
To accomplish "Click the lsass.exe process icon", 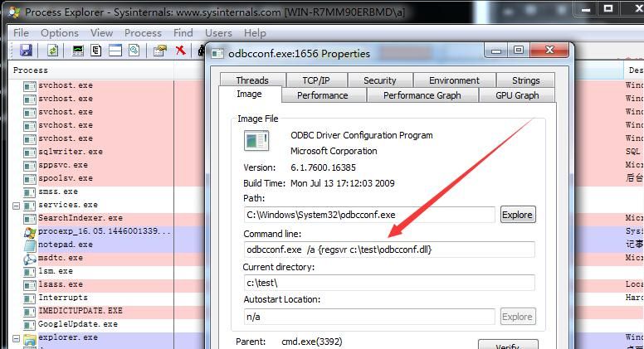I will coord(30,285).
